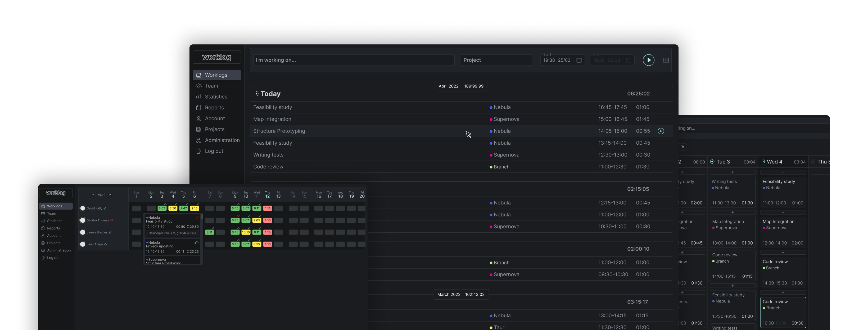Open James Bradley's 10:10 cell on Tue 10
The height and width of the screenshot is (330, 868).
246,232
